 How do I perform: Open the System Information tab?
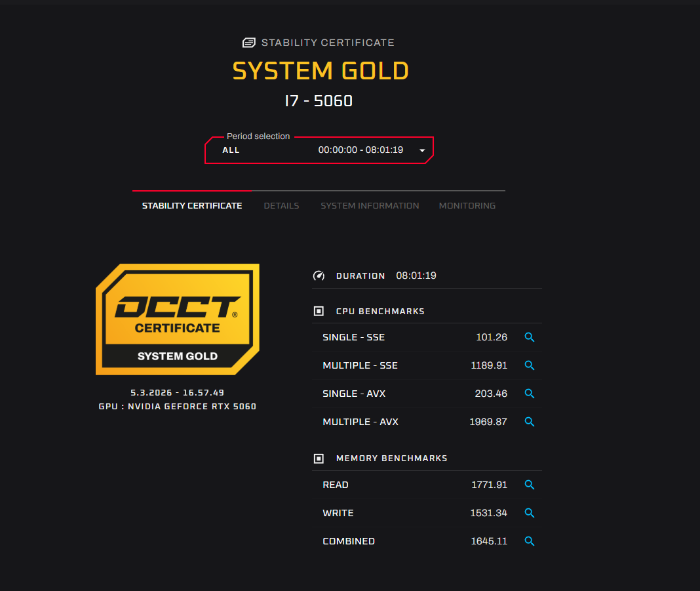[x=370, y=205]
